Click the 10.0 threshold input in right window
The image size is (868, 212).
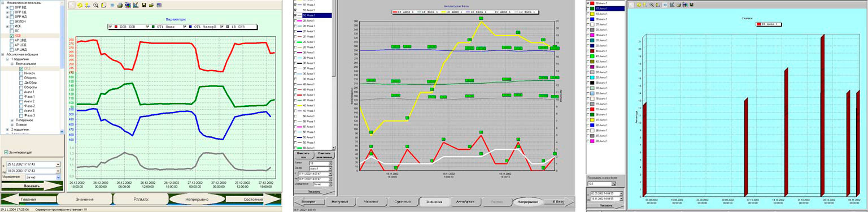[x=600, y=184]
